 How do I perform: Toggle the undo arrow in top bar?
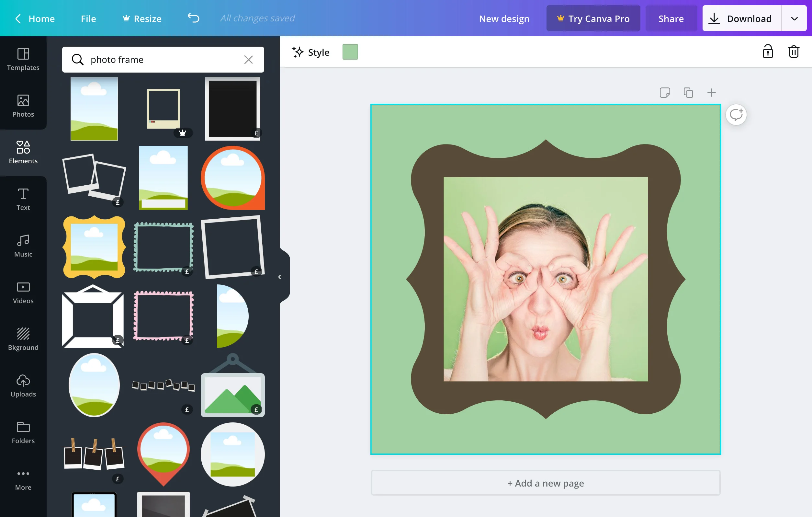(193, 18)
